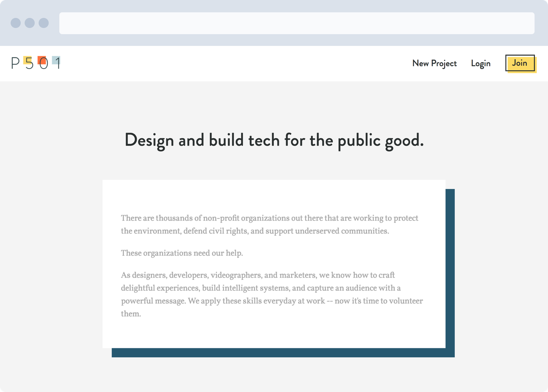
Task: Focus the browser address bar
Action: 297,23
